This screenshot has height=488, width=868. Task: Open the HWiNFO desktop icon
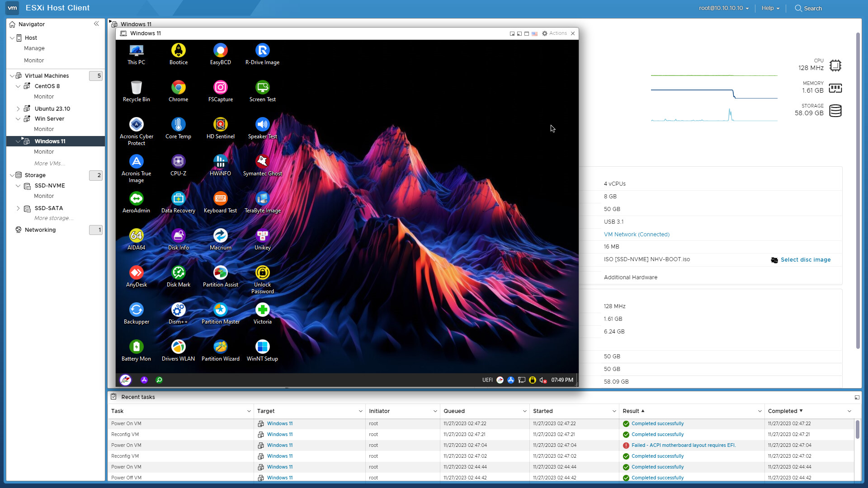tap(220, 162)
